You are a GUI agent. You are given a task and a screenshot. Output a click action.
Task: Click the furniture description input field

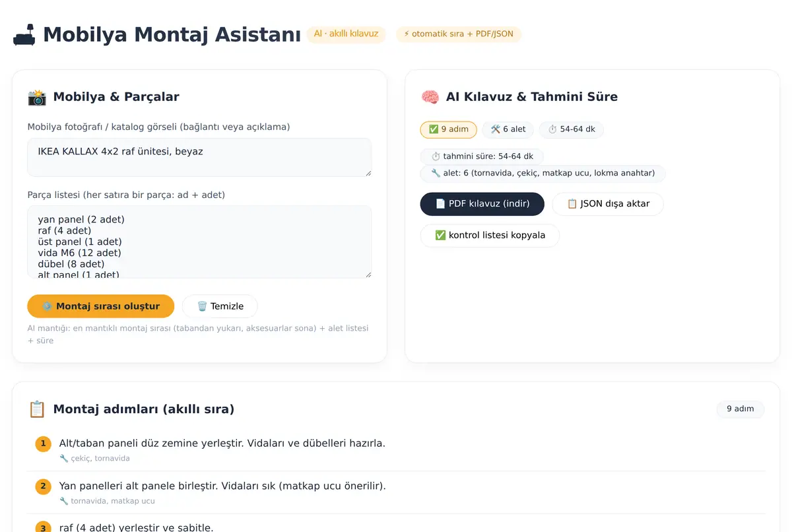click(199, 157)
